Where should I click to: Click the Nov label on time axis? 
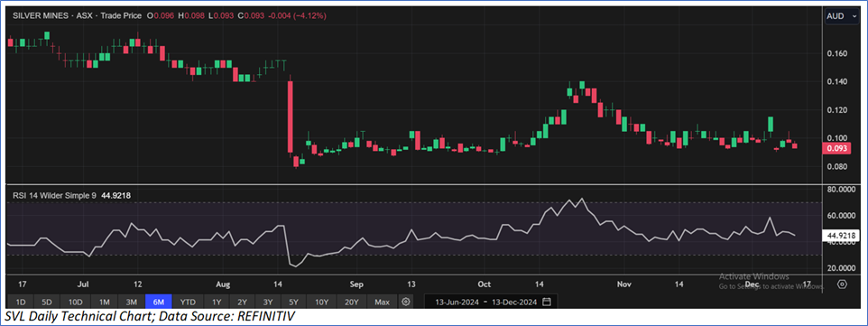pos(624,284)
